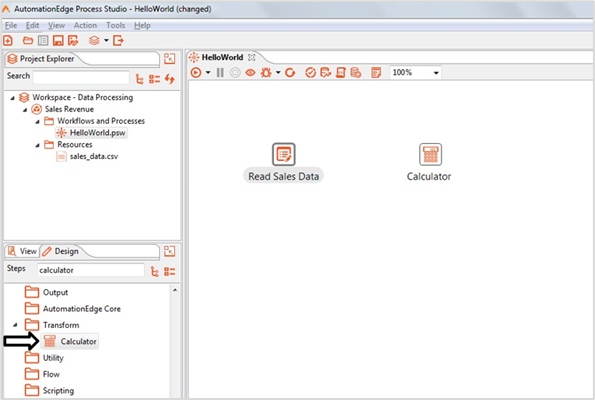The height and width of the screenshot is (400, 595).
Task: Open the dropdown arrow next to layers icon
Action: click(106, 40)
